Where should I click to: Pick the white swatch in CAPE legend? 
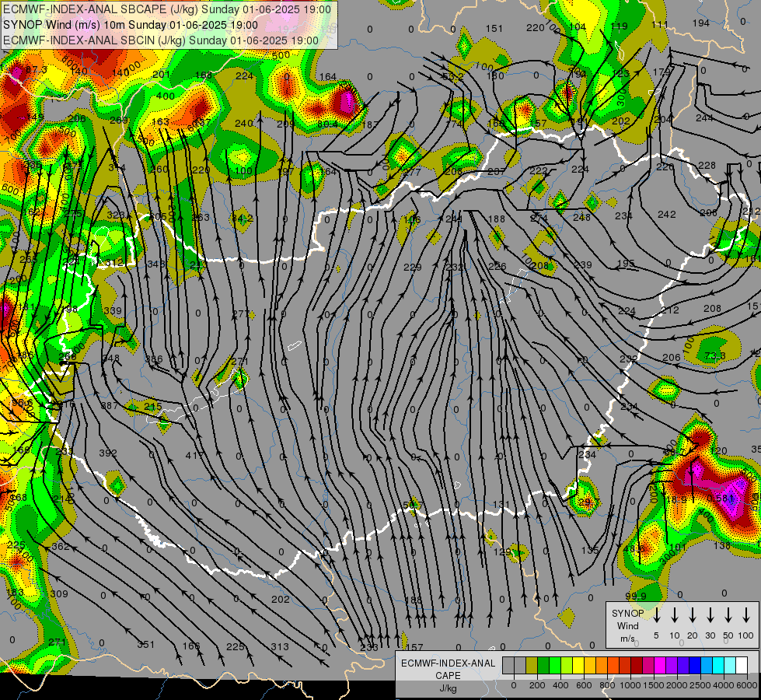click(742, 666)
